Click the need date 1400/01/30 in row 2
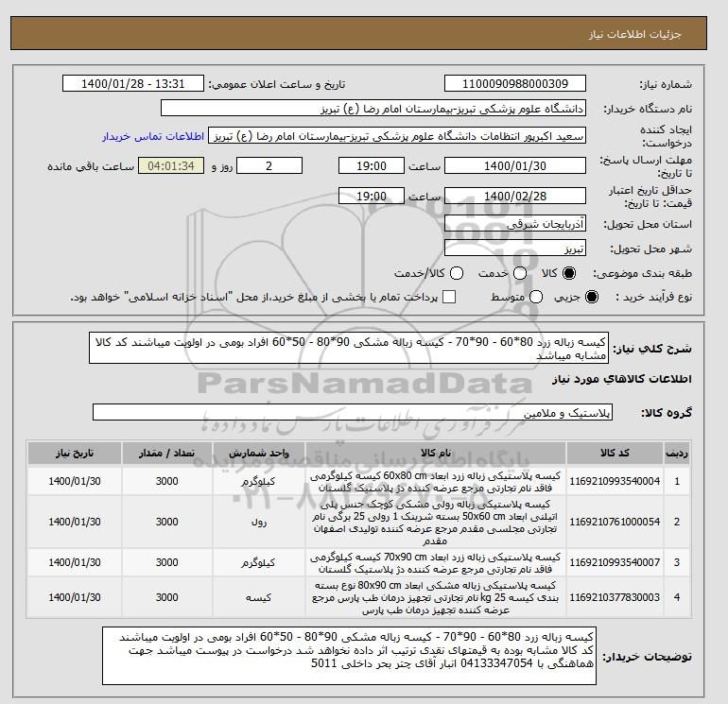The height and width of the screenshot is (704, 728). pyautogui.click(x=75, y=522)
